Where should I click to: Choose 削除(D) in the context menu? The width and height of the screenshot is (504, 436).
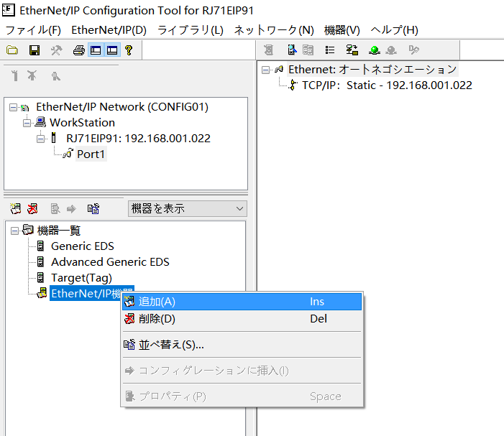(242, 319)
